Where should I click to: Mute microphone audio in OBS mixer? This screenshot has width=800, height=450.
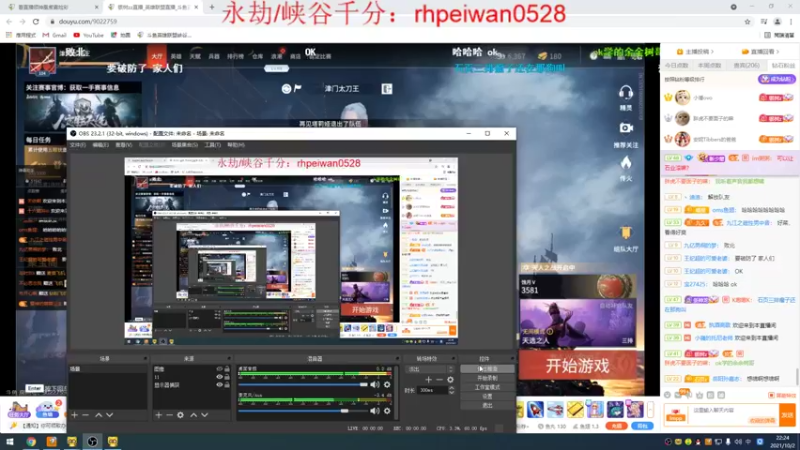pos(375,411)
